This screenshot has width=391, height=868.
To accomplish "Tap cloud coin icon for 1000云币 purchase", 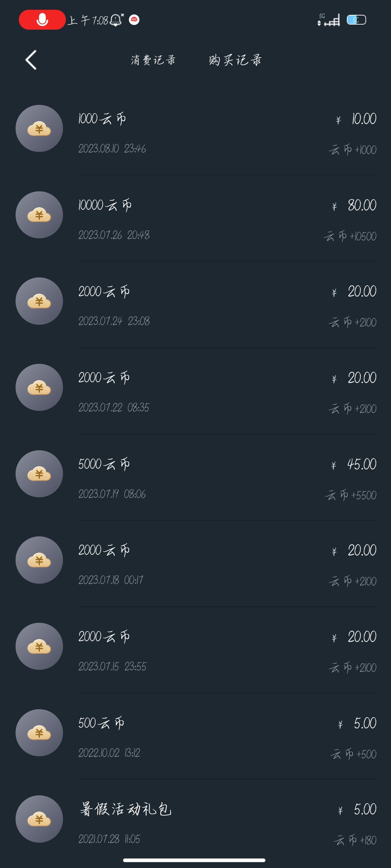I will pos(39,128).
